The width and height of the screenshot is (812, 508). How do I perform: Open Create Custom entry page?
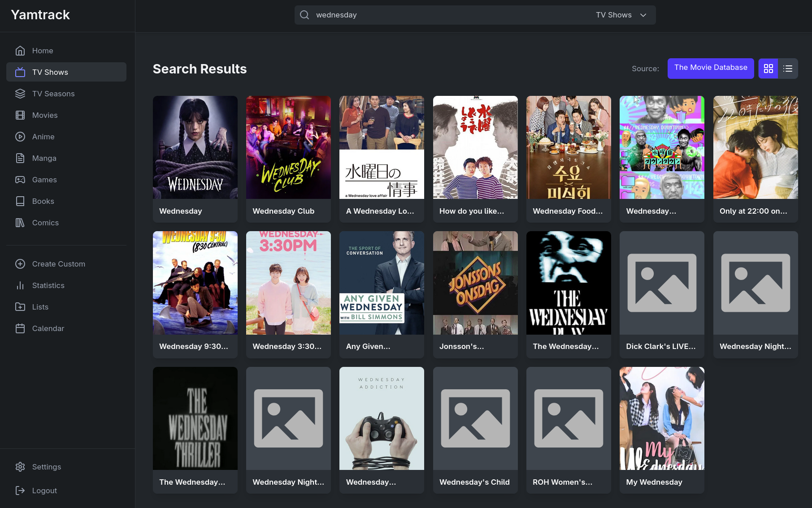coord(58,264)
